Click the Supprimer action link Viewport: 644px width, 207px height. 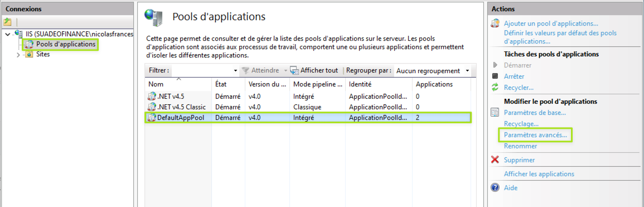point(519,160)
